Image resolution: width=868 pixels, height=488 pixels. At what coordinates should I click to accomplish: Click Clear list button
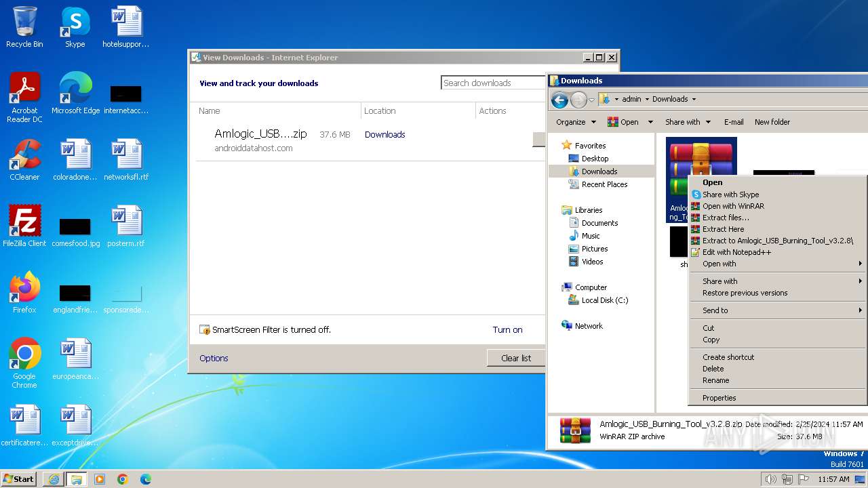[516, 358]
